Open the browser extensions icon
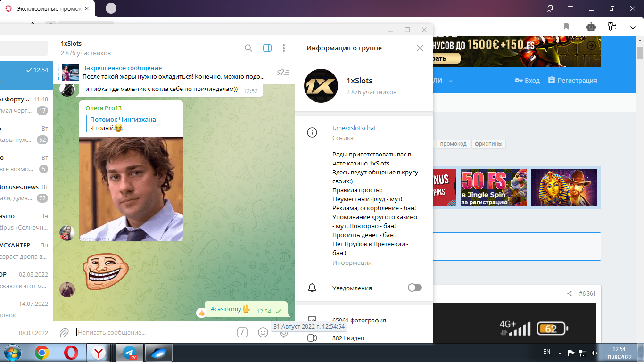The width and height of the screenshot is (644, 362). coord(612,26)
